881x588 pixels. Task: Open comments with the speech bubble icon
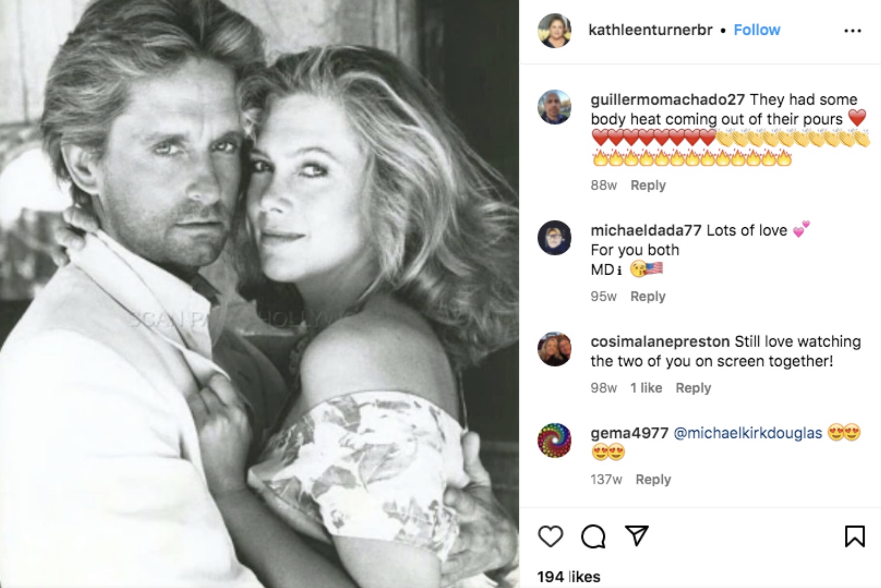click(594, 536)
